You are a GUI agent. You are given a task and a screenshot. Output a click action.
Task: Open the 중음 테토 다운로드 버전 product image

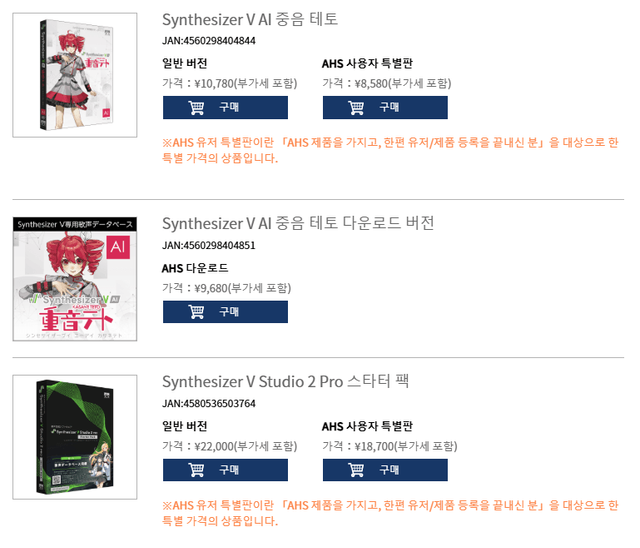[x=75, y=278]
